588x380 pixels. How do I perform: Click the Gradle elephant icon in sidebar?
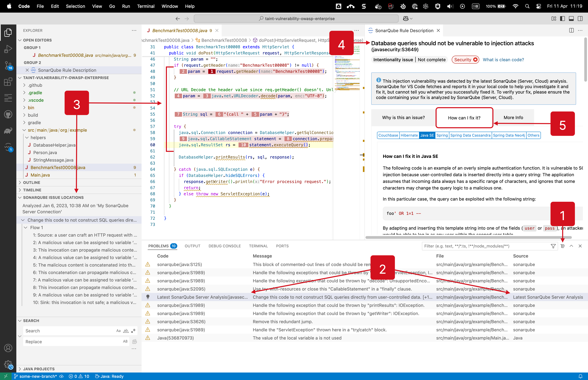(x=8, y=130)
